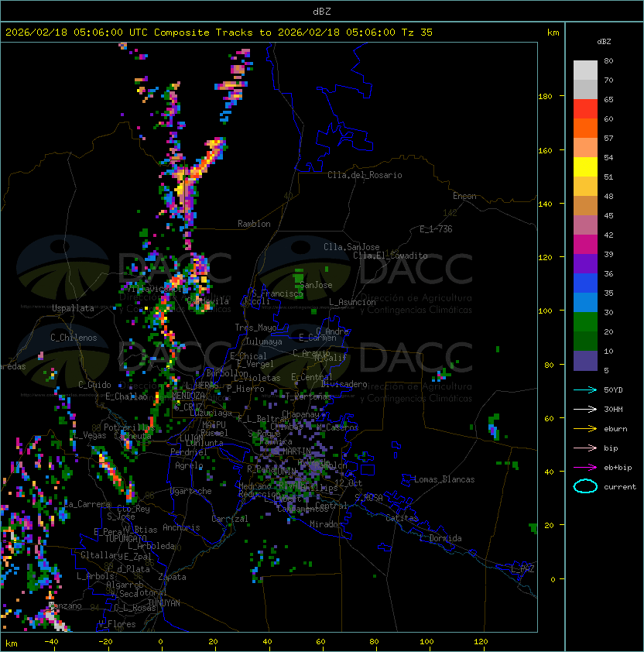Viewport: 644px width, 652px height.
Task: Click the L_Vegas map label
Action: (x=89, y=435)
